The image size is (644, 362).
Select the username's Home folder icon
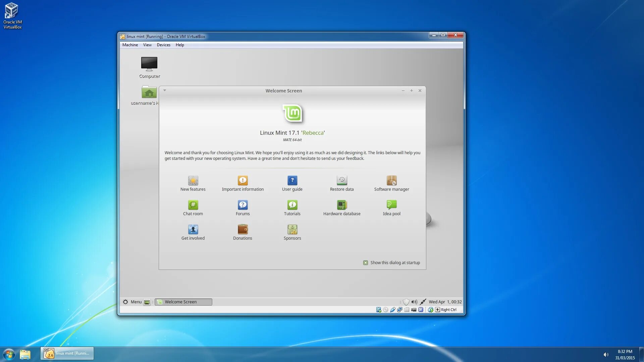point(148,95)
